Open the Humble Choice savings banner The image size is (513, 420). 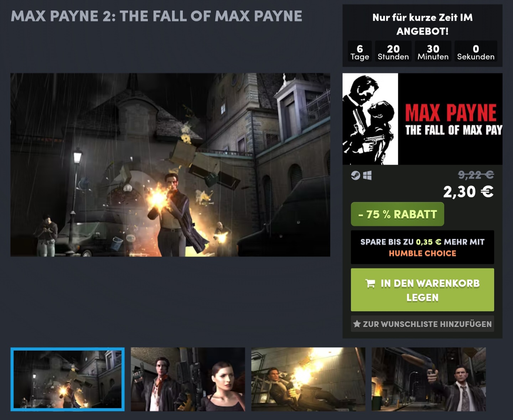point(423,247)
